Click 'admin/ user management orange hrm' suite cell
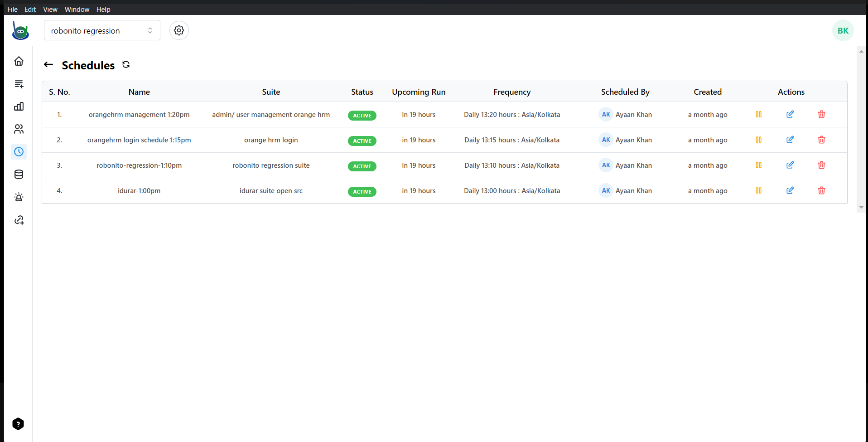Viewport: 868px width, 442px height. (271, 115)
